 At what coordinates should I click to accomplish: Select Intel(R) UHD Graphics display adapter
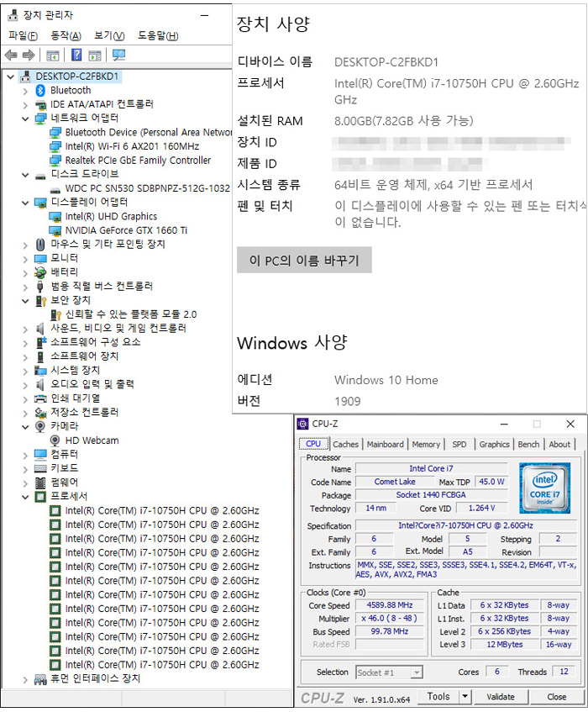point(111,217)
